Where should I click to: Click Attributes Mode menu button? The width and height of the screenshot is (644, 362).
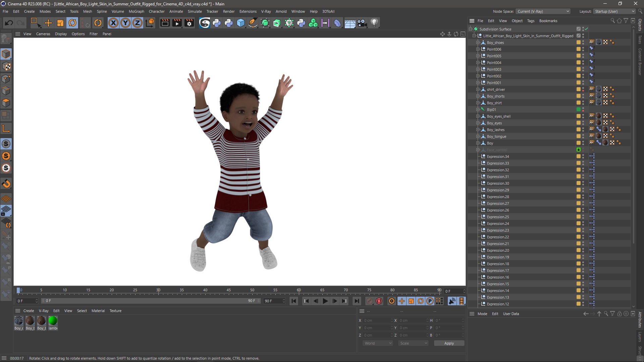[482, 314]
